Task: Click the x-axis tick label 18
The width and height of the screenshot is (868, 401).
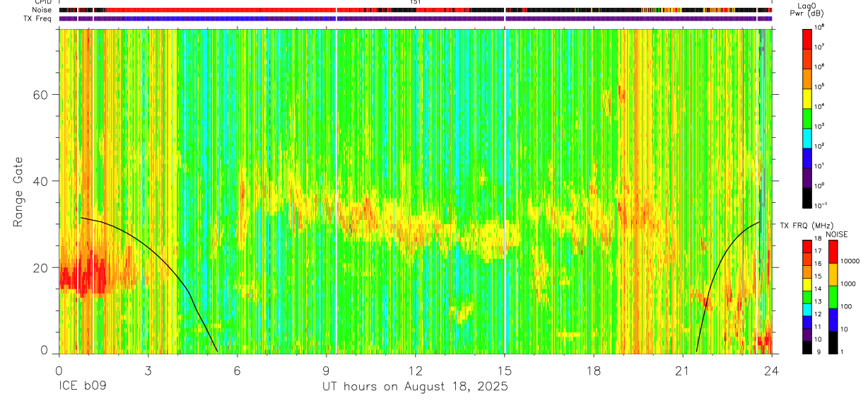Action: click(594, 370)
